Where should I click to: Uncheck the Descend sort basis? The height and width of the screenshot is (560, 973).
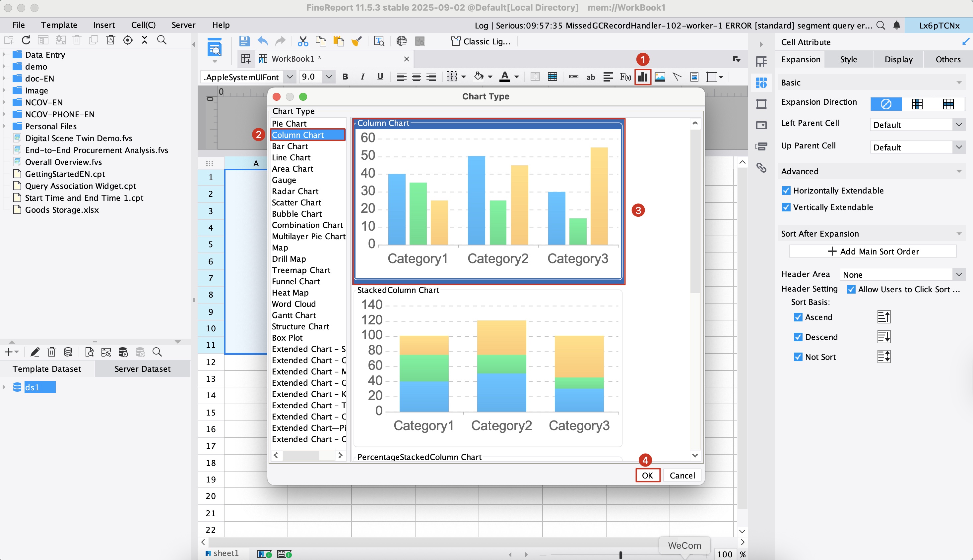[x=798, y=337]
